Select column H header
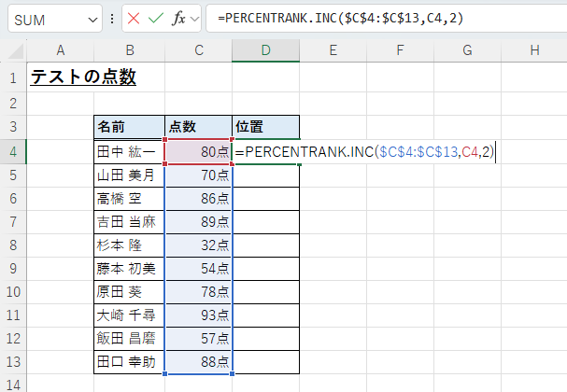The width and height of the screenshot is (567, 392). [534, 49]
